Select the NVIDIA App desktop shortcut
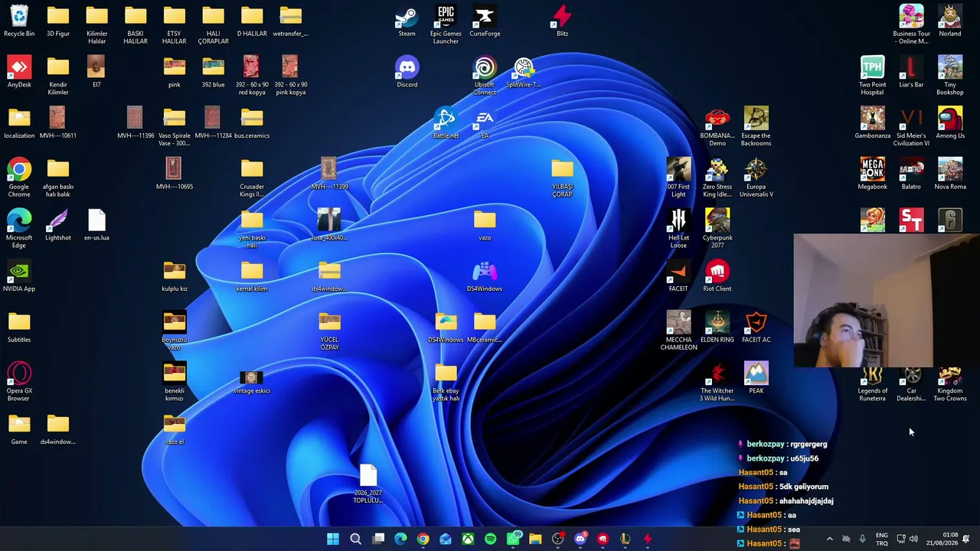 coord(19,277)
